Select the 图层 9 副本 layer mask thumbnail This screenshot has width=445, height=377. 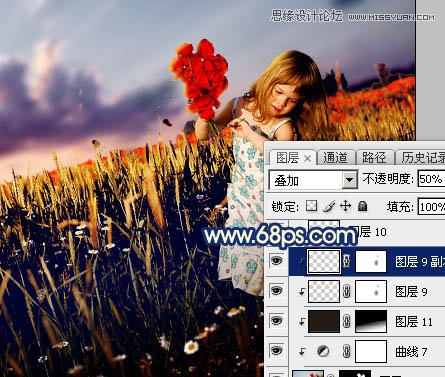[x=371, y=261]
